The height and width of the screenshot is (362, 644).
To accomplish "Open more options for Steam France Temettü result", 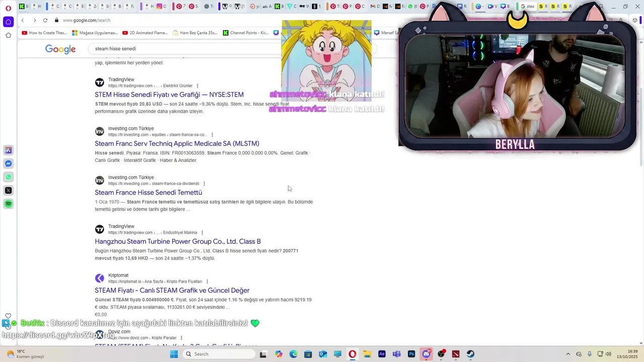I will pos(204,184).
